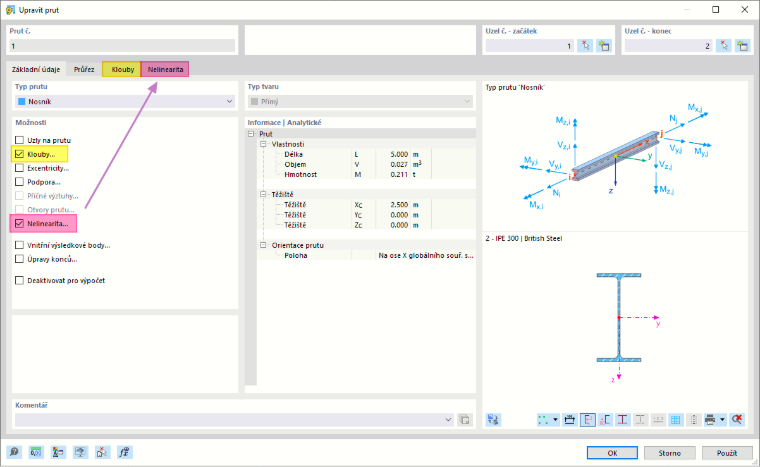Click the greyed Příčné výztuhy... checkbox
The width and height of the screenshot is (760, 467).
coord(19,196)
